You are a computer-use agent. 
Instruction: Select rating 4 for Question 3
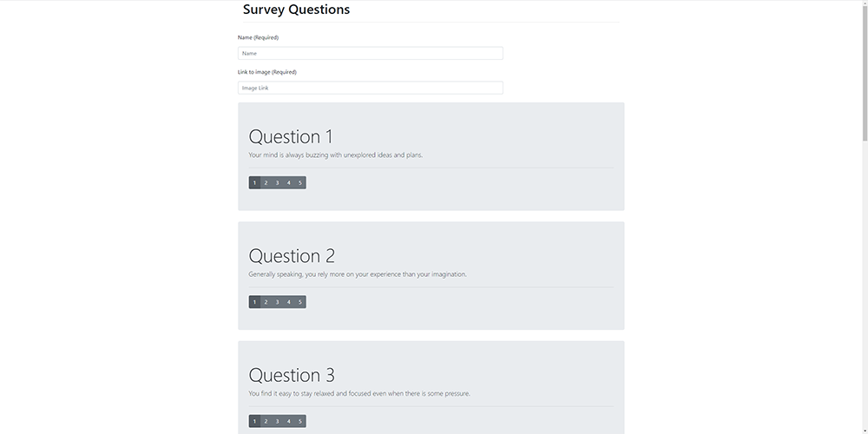(x=289, y=421)
